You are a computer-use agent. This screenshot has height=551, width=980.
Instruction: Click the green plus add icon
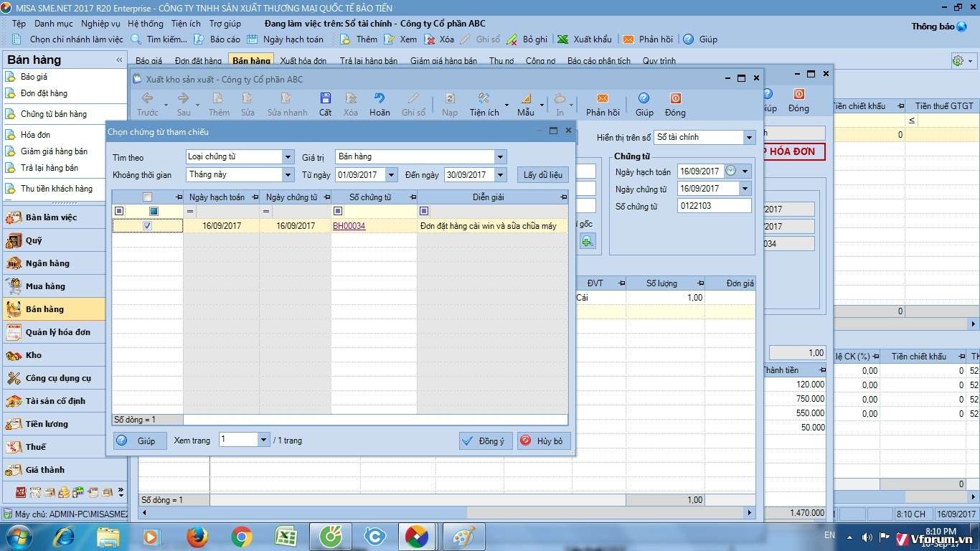click(588, 242)
